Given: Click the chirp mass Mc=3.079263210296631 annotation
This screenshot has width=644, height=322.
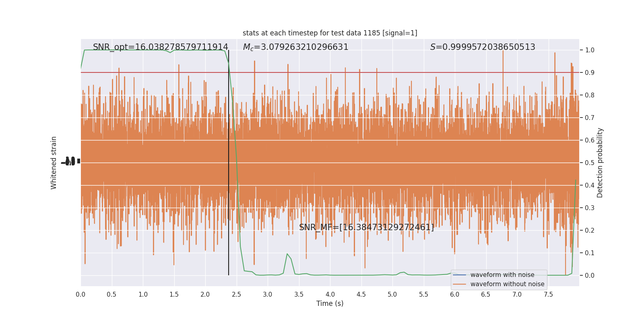Looking at the screenshot, I should pos(296,47).
